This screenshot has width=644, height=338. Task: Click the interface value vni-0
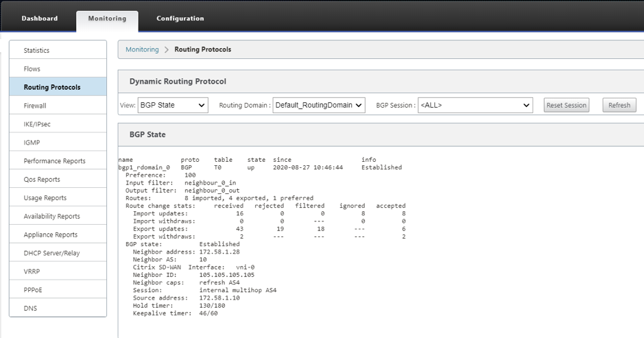[x=246, y=267]
